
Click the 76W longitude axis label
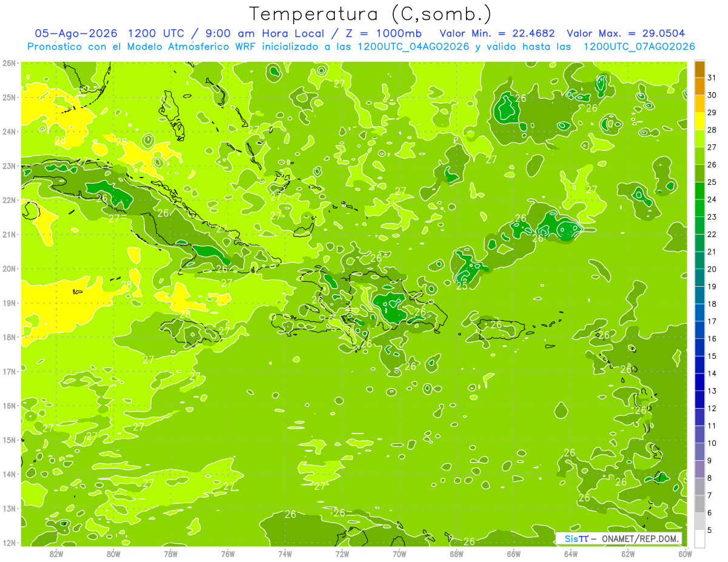pos(227,554)
